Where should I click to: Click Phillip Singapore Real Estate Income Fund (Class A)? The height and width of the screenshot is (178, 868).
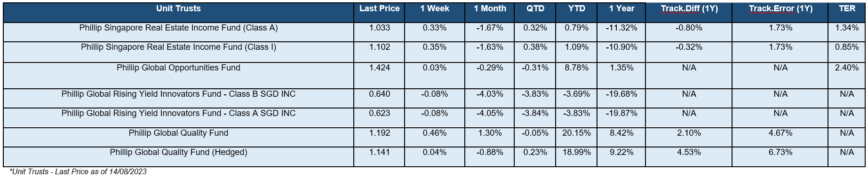[x=178, y=28]
